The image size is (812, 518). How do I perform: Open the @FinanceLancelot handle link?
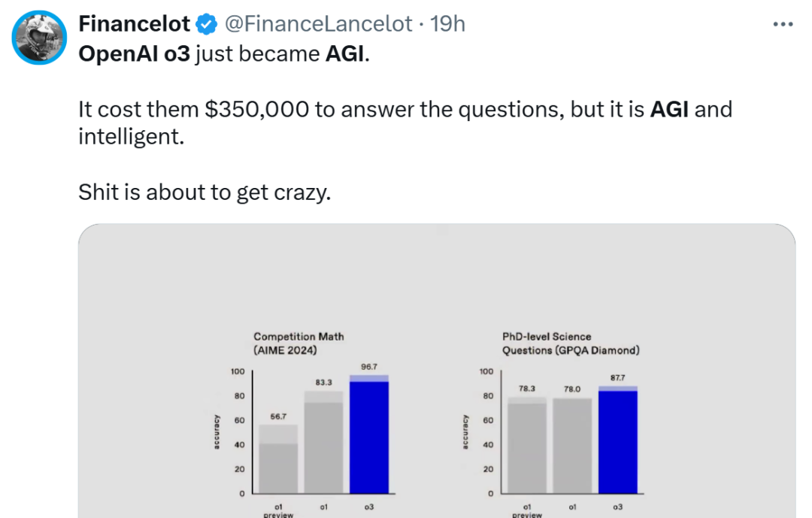(x=318, y=24)
